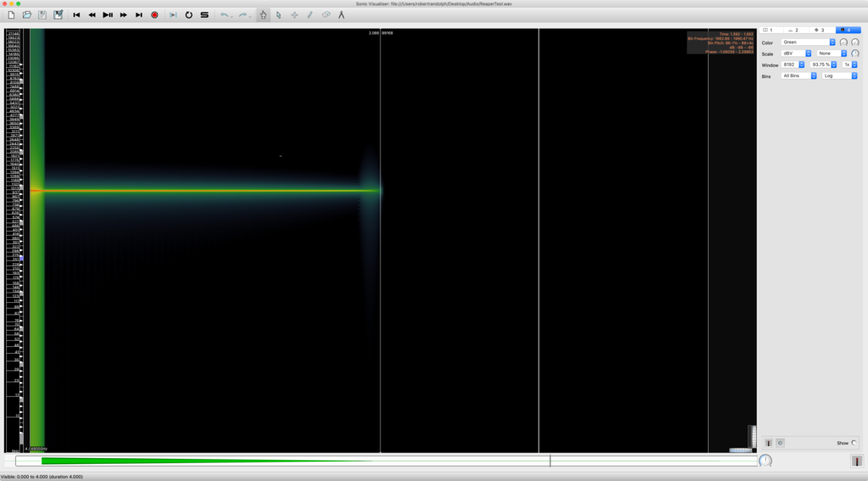
Task: Open an audio file with the folder icon
Action: [x=27, y=15]
